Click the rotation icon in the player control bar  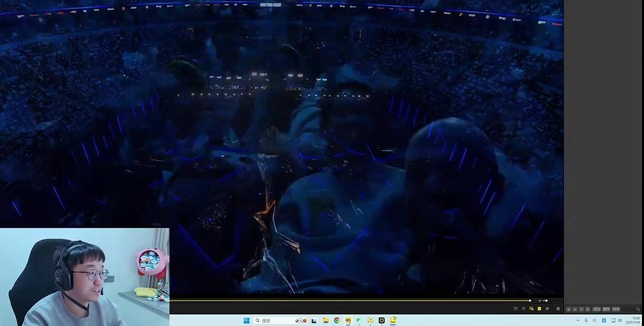coord(516,308)
